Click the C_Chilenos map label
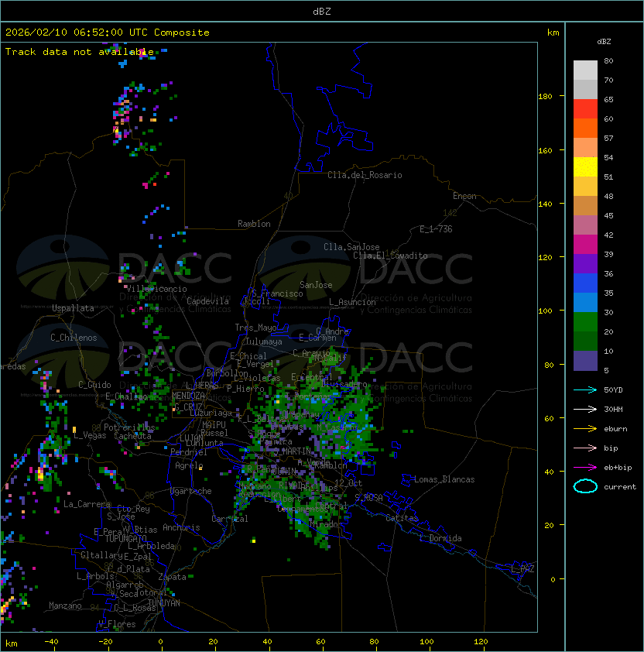Viewport: 644px width, 652px height. point(74,338)
